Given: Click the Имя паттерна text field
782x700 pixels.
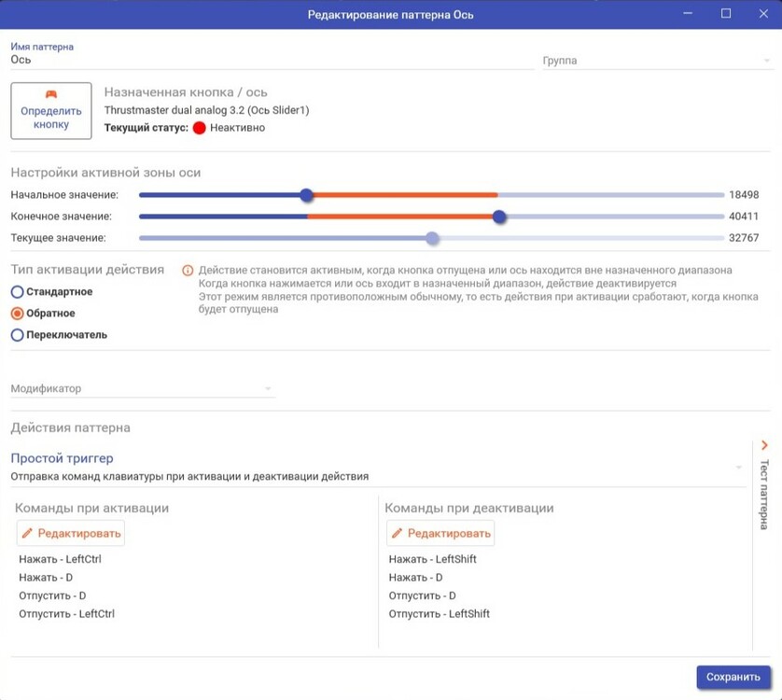Looking at the screenshot, I should coord(271,60).
